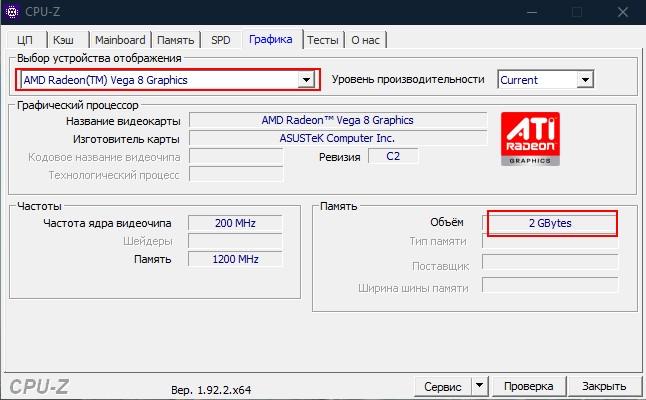This screenshot has height=400, width=646.
Task: Click the ATI Radeon Graphics logo
Action: (x=530, y=139)
